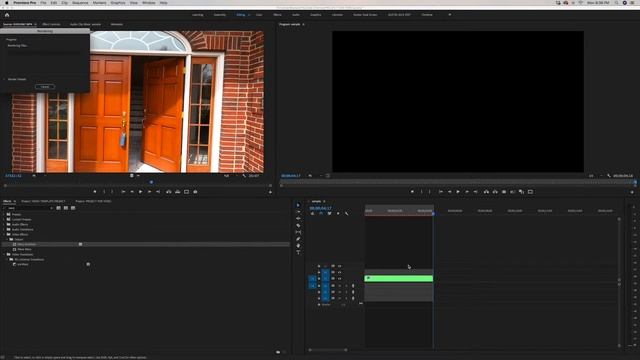Show workspace overflow menu chevrons
Viewport: 640px width, 360px height.
[x=450, y=15]
